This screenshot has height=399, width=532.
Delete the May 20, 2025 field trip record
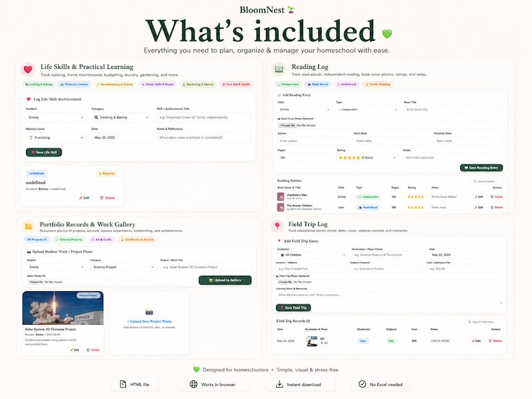pyautogui.click(x=495, y=341)
